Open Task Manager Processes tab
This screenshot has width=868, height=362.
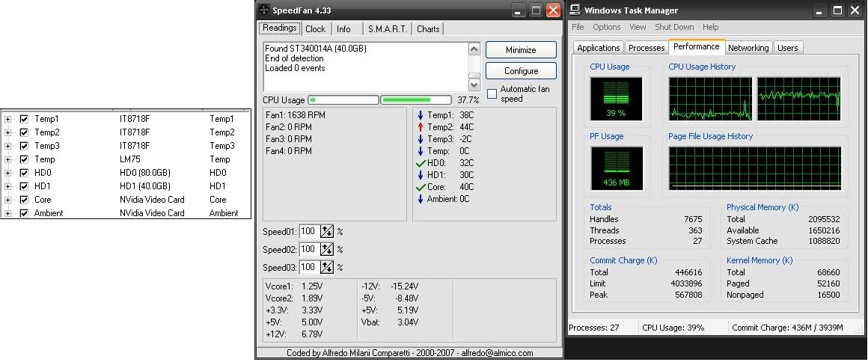647,48
